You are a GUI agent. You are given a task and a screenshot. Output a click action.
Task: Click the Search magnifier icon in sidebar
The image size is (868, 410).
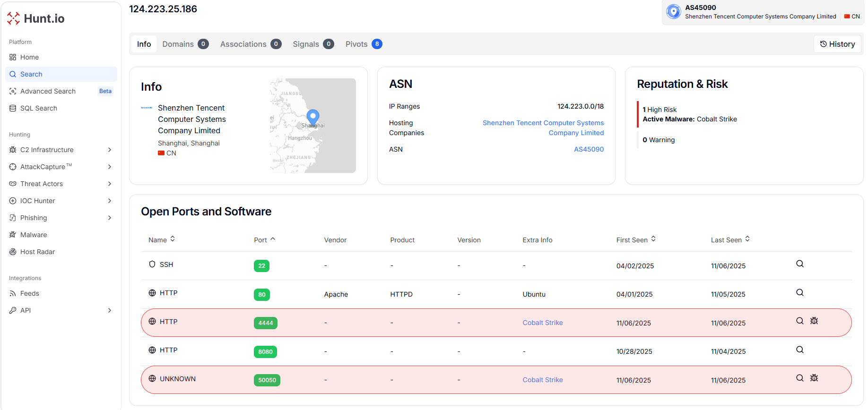(x=13, y=74)
